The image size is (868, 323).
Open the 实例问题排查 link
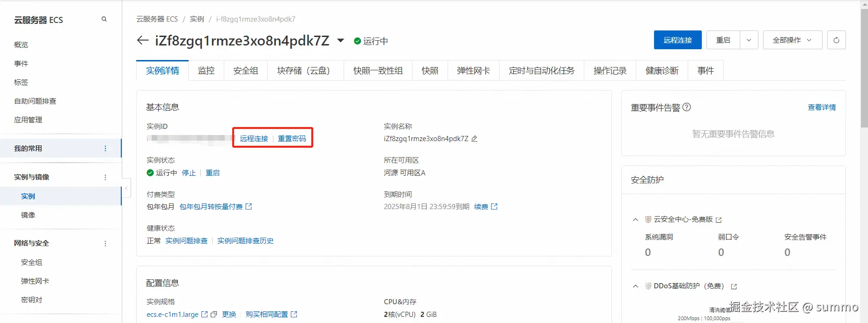(x=186, y=240)
